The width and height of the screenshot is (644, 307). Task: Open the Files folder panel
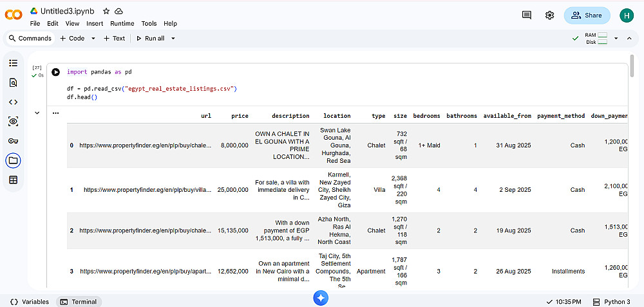(x=14, y=160)
